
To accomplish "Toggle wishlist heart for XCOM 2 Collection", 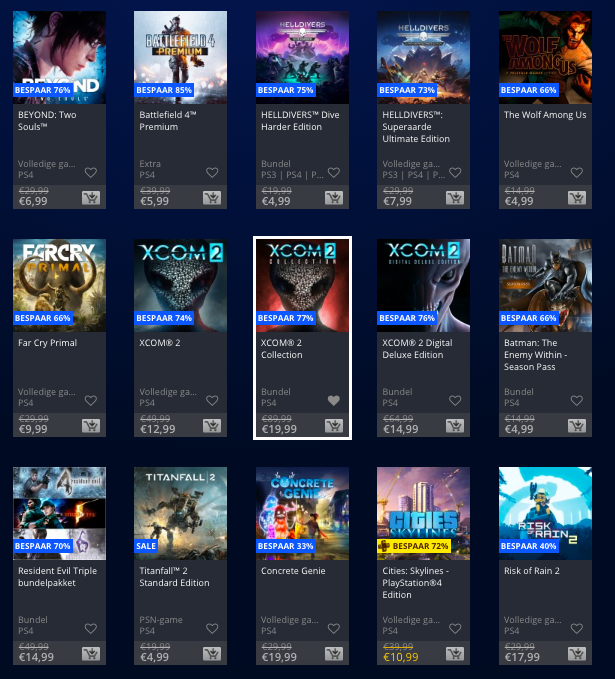I will click(333, 401).
